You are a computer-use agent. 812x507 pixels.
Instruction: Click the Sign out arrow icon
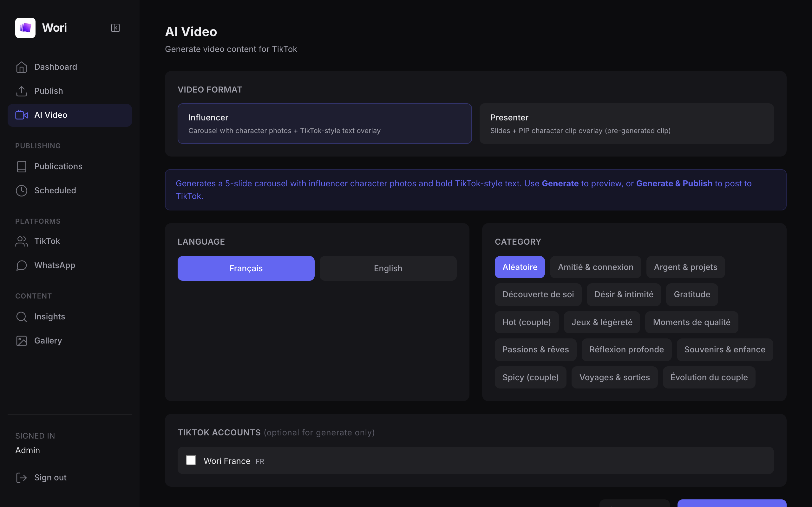click(22, 478)
